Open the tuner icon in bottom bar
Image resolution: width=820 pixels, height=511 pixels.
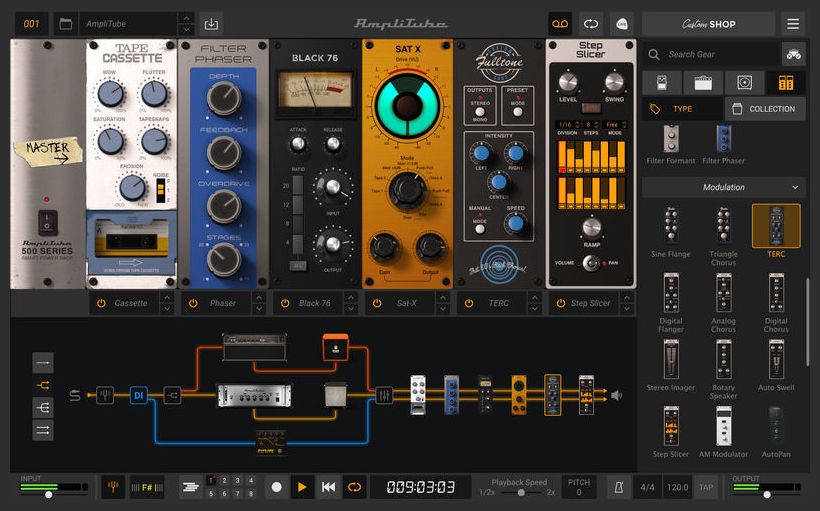(x=112, y=487)
